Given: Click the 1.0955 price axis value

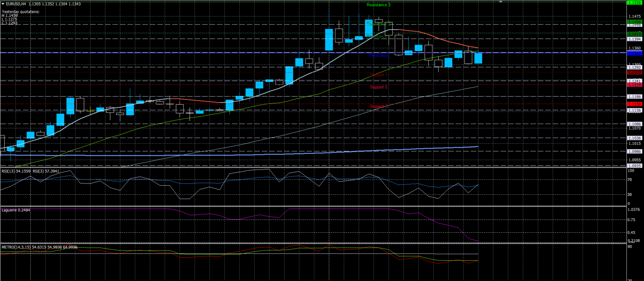Looking at the screenshot, I should pyautogui.click(x=634, y=160).
